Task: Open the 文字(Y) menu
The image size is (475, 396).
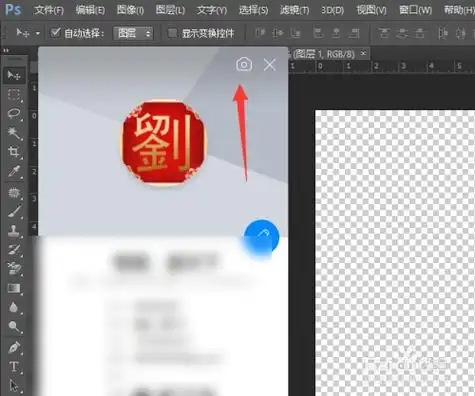Action: pyautogui.click(x=211, y=10)
